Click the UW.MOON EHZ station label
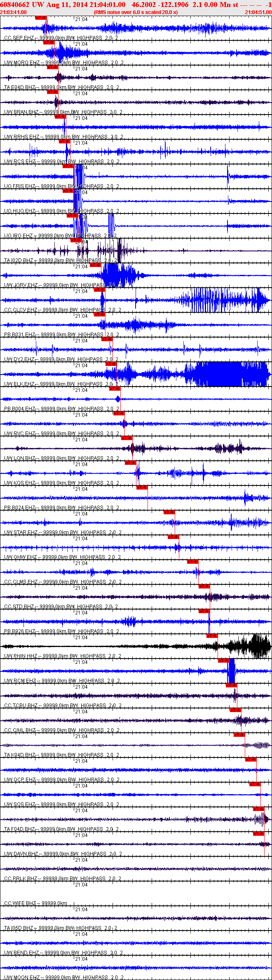 (x=22, y=978)
